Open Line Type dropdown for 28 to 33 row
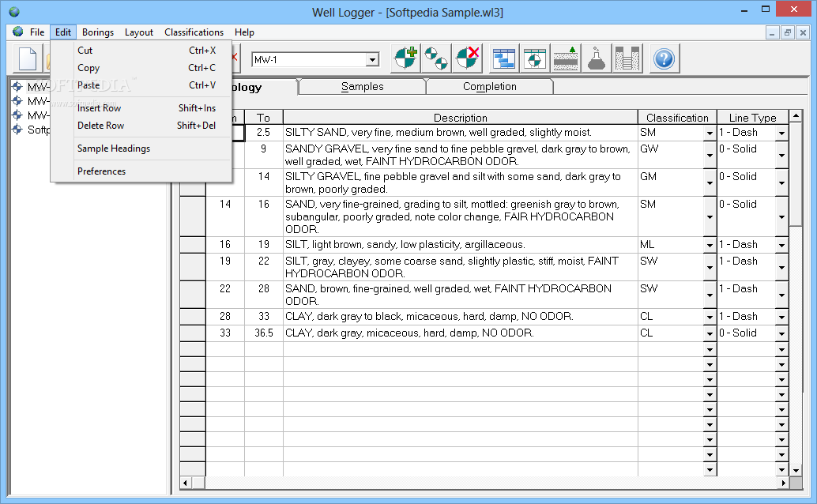The image size is (817, 504). [781, 317]
